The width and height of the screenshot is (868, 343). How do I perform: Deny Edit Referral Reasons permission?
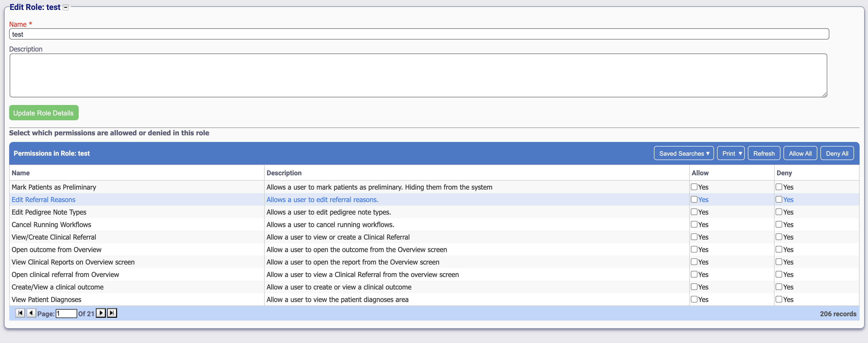pos(779,199)
